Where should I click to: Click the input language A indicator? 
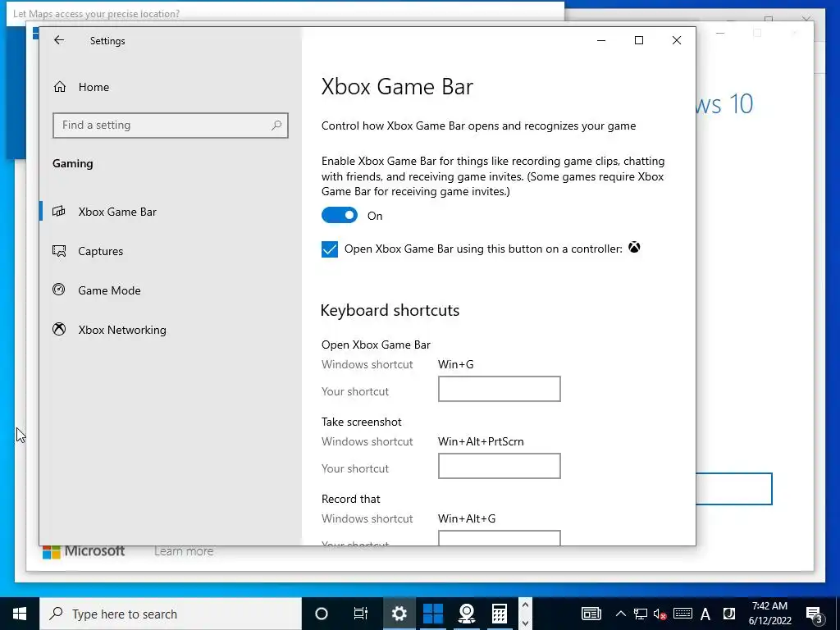coord(705,614)
